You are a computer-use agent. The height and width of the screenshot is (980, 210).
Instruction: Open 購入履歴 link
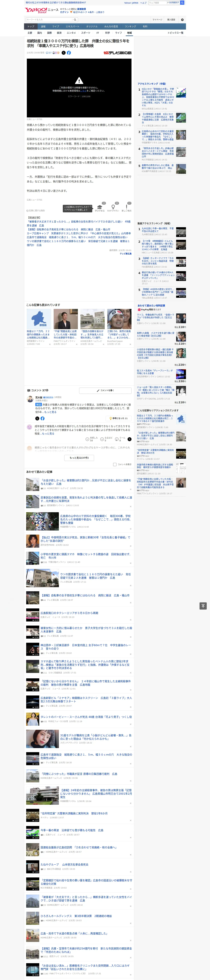tap(171, 19)
